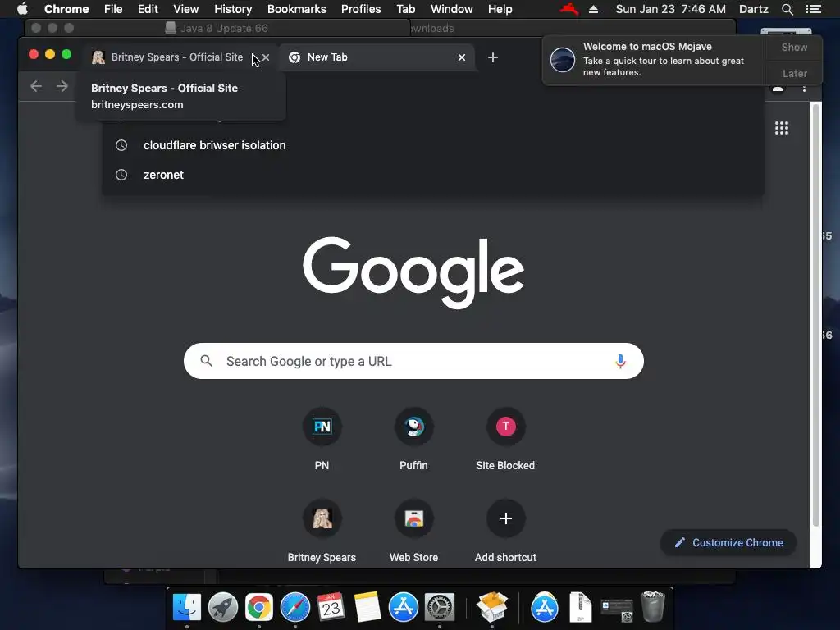Open Notes from the Dock

point(367,608)
